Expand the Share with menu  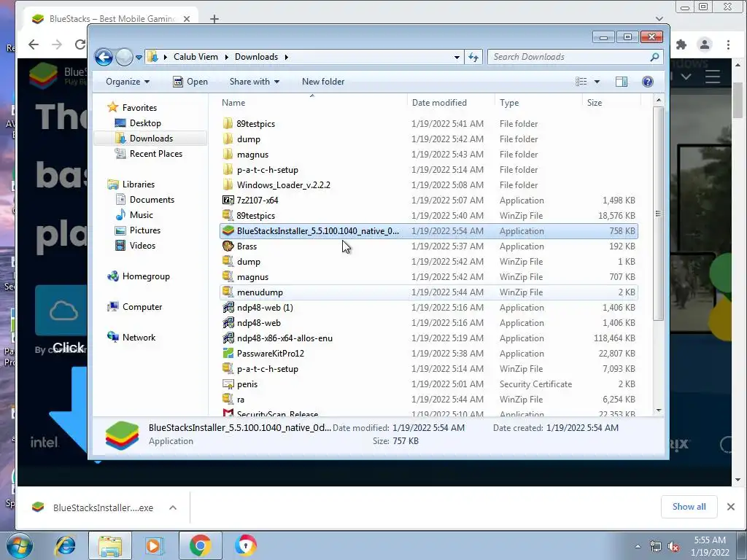tap(254, 82)
